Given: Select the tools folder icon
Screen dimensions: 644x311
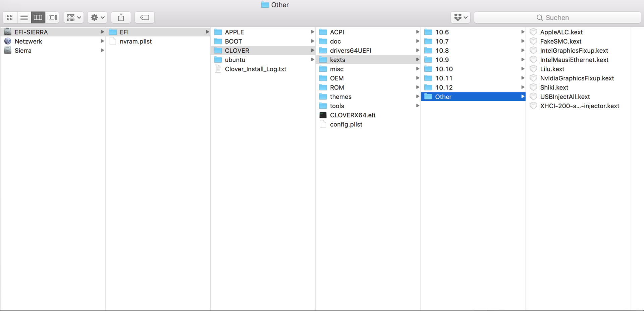Looking at the screenshot, I should pyautogui.click(x=323, y=106).
